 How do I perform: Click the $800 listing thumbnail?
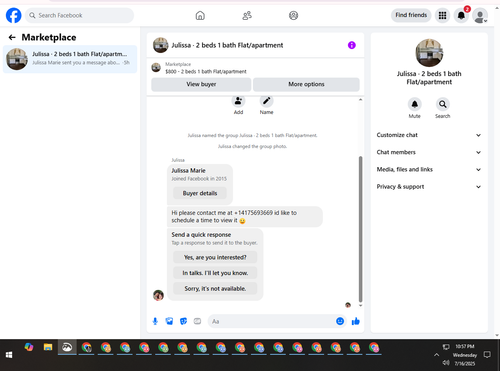tap(156, 68)
